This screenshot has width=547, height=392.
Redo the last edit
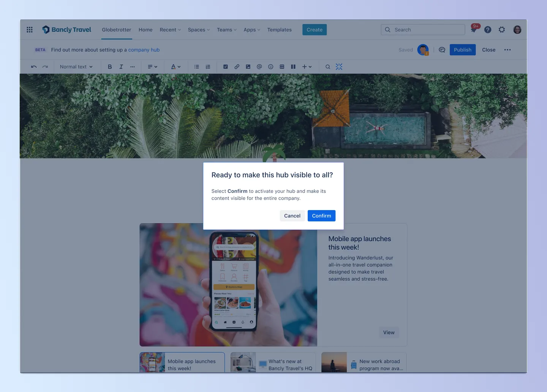45,67
